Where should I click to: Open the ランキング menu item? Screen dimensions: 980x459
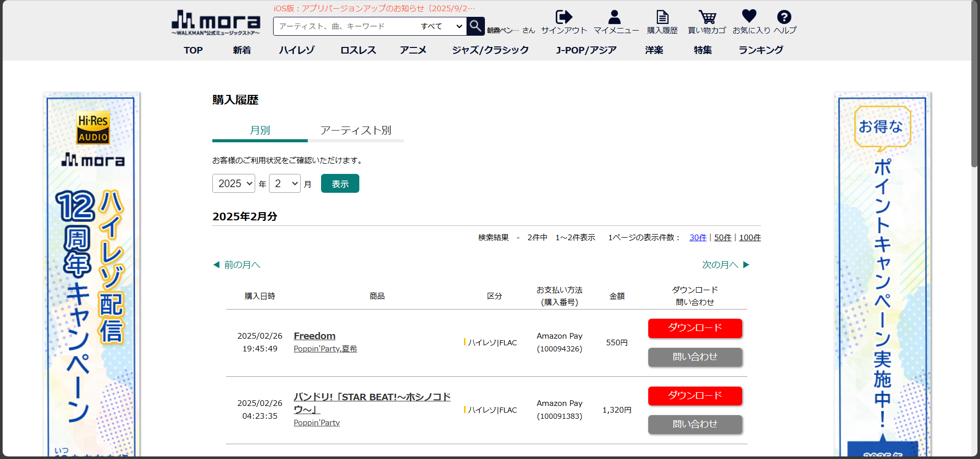point(761,50)
